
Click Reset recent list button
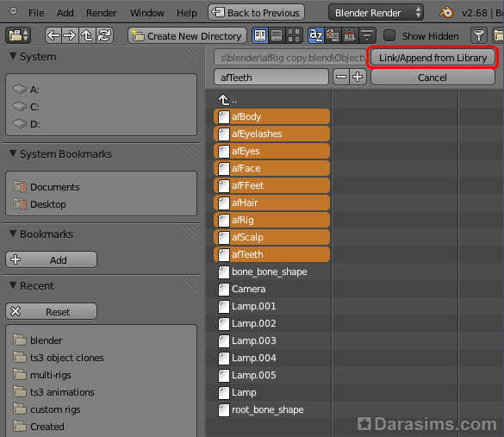point(51,312)
